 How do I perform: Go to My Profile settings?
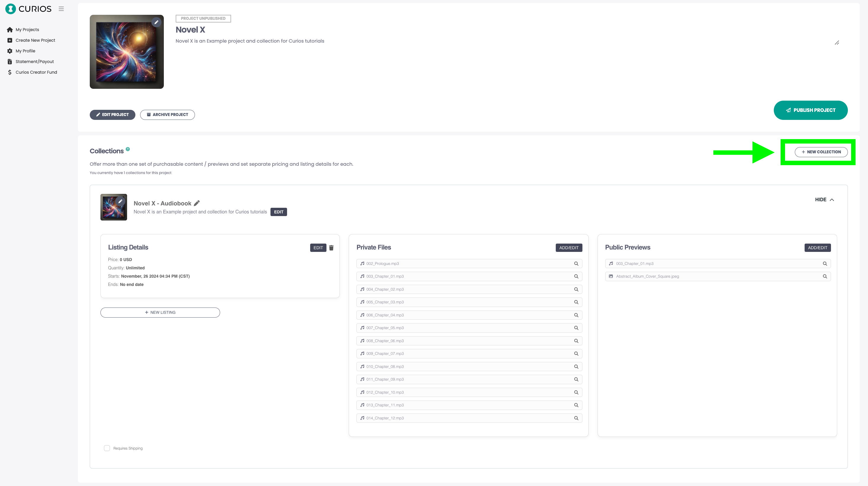click(x=25, y=51)
